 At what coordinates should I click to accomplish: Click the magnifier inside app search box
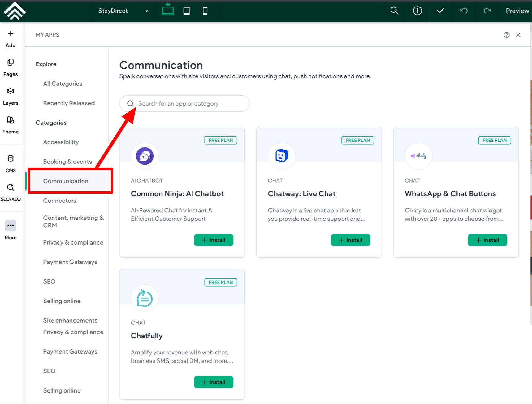tap(131, 104)
